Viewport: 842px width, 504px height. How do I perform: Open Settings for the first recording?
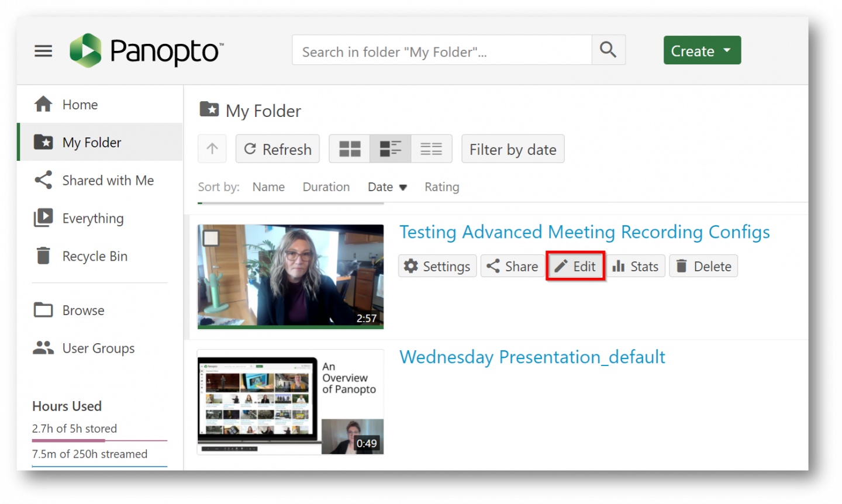click(437, 266)
